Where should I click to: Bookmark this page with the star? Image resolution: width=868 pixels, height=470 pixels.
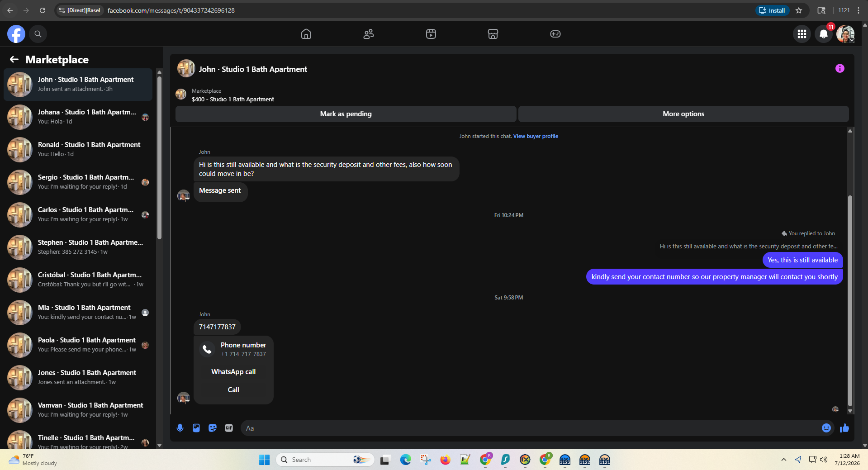(x=799, y=10)
